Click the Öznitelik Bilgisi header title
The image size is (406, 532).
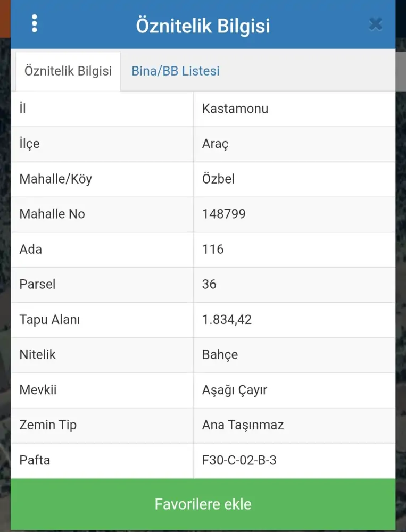point(203,26)
